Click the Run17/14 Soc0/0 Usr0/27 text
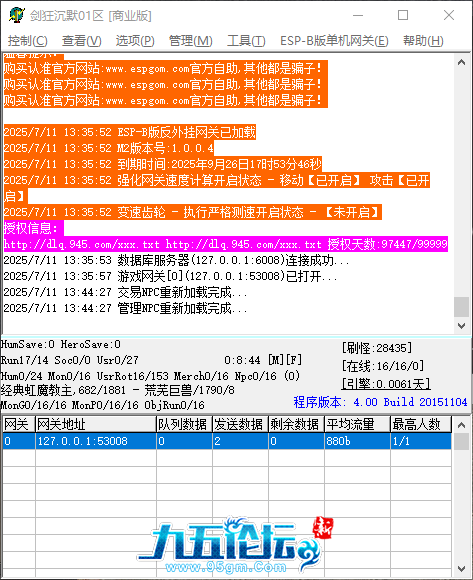Image resolution: width=473 pixels, height=580 pixels. tap(70, 360)
